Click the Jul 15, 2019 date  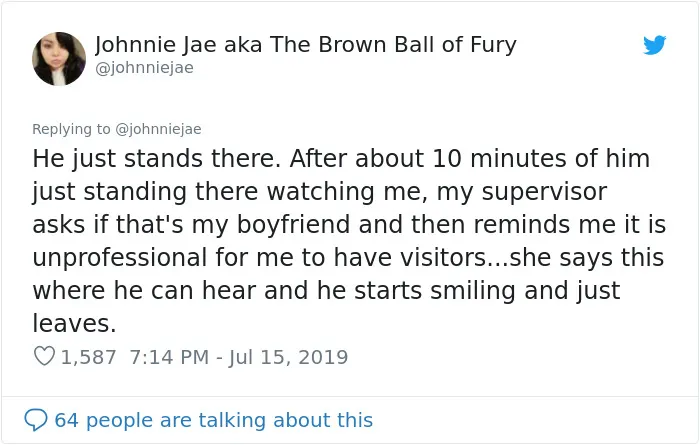pos(288,357)
